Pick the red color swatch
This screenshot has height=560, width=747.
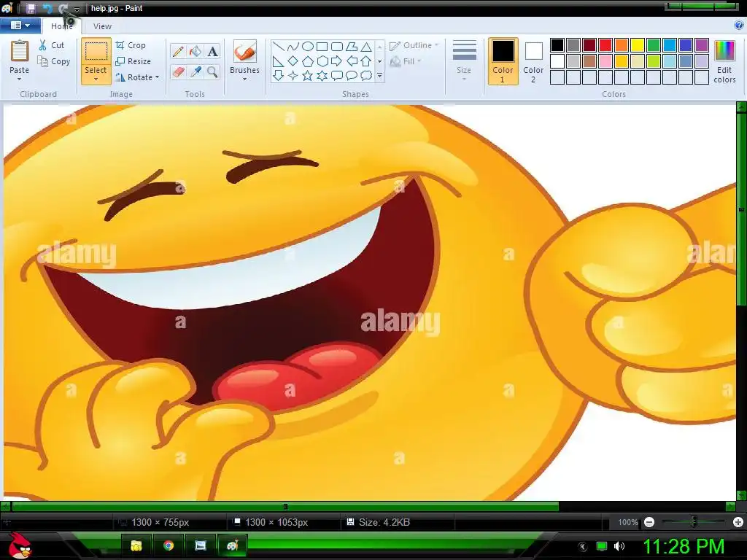(605, 45)
